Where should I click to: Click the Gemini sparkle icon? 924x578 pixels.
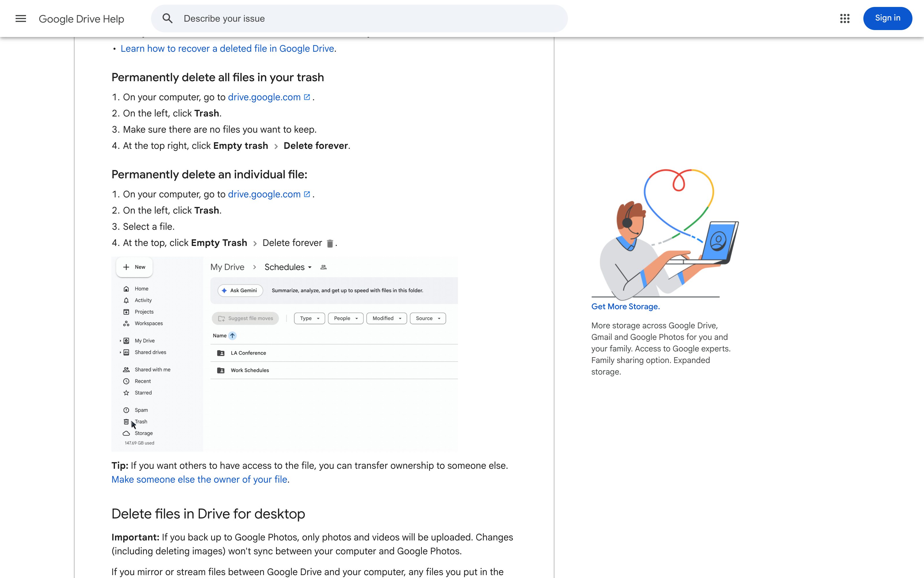(x=224, y=290)
